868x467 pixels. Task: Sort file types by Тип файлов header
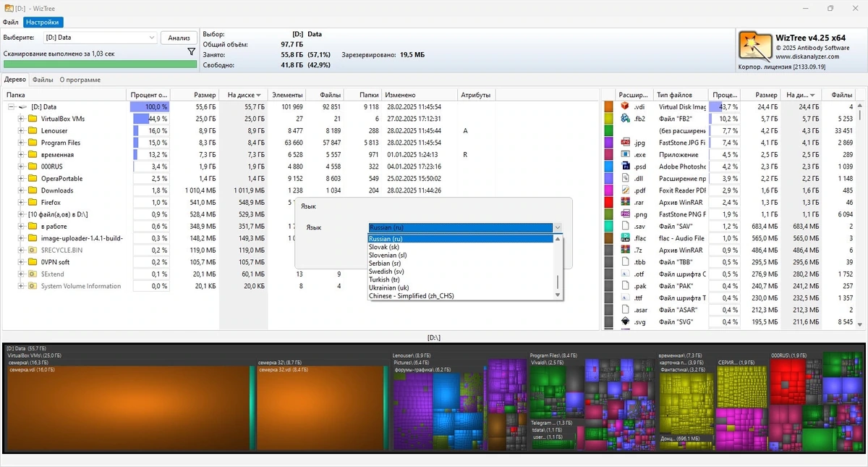pyautogui.click(x=681, y=95)
